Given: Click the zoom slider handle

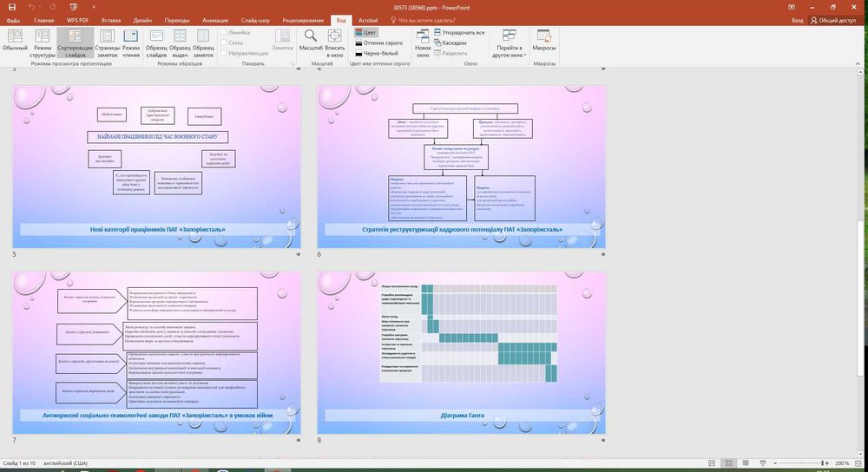Looking at the screenshot, I should tap(823, 463).
